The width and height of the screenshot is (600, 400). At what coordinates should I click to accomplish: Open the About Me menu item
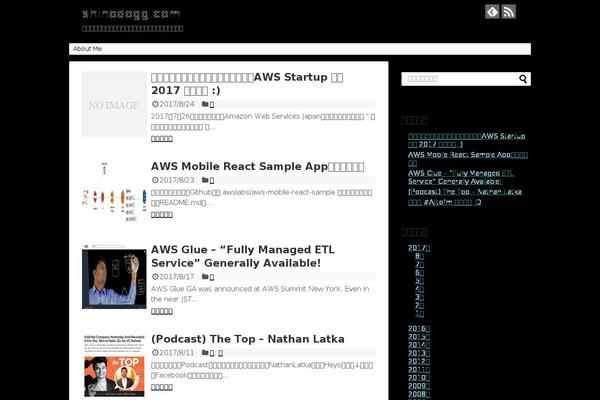click(x=87, y=49)
